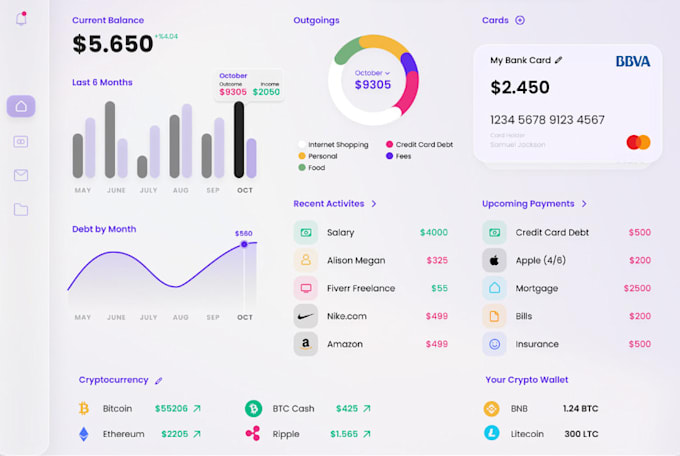Open the October month dropdown in Outgoings
Image resolution: width=680 pixels, height=456 pixels.
373,73
